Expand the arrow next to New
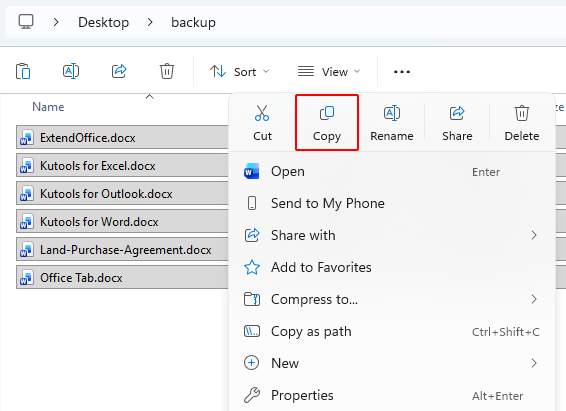566x411 pixels. 534,363
